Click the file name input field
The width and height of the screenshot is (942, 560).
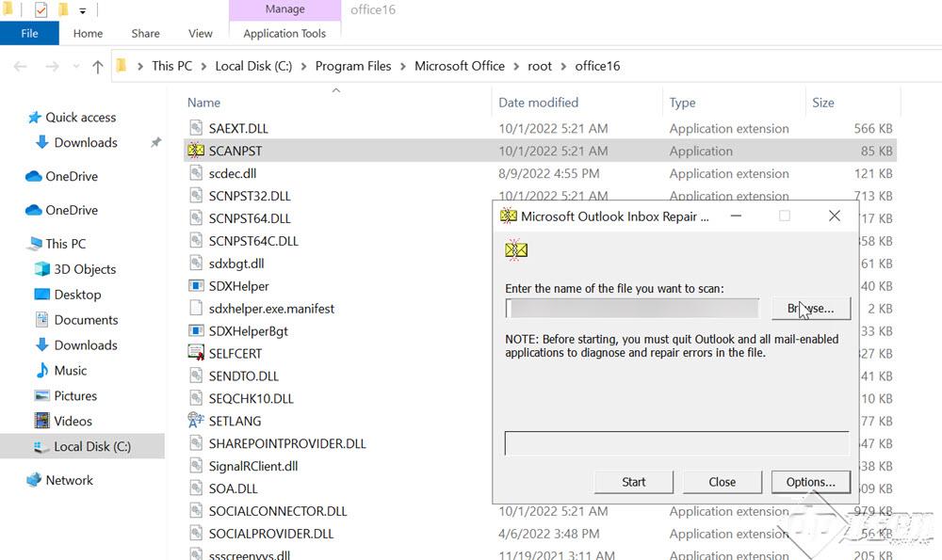click(x=632, y=309)
